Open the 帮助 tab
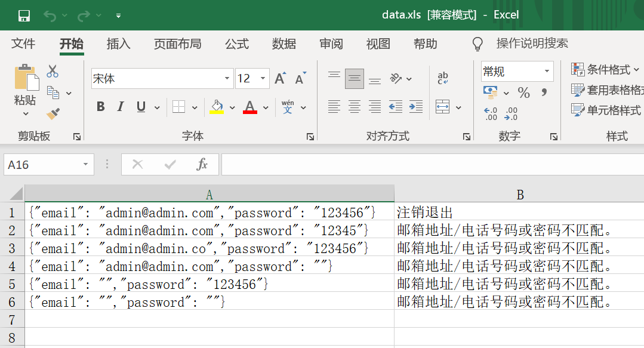Screen dimensions: 644x348 [x=425, y=44]
